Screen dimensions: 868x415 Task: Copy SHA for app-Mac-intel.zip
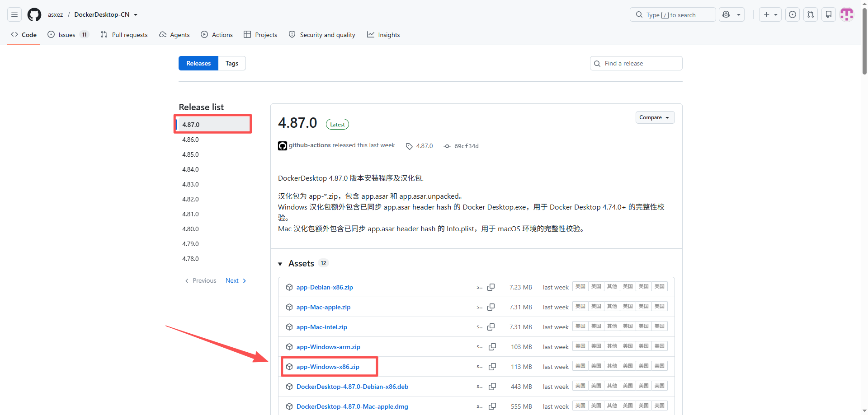491,327
